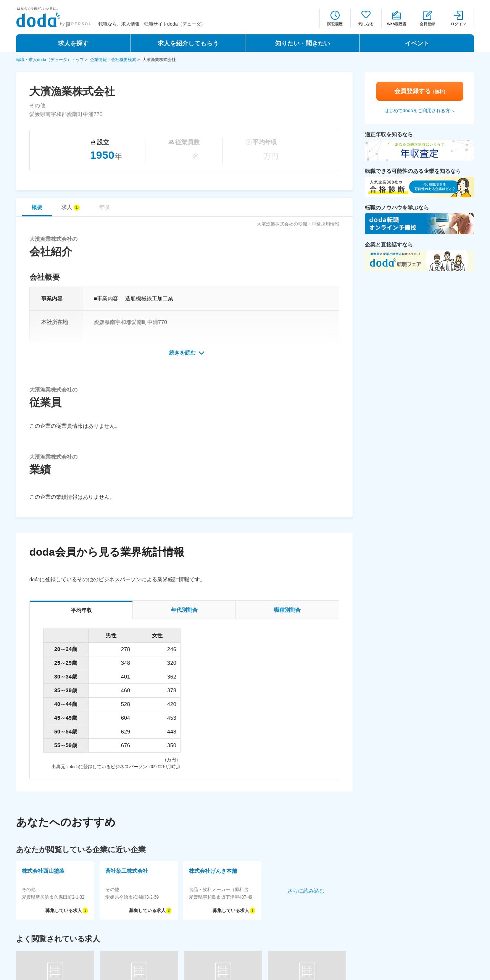Expand 続きを読む in company overview

tap(187, 353)
